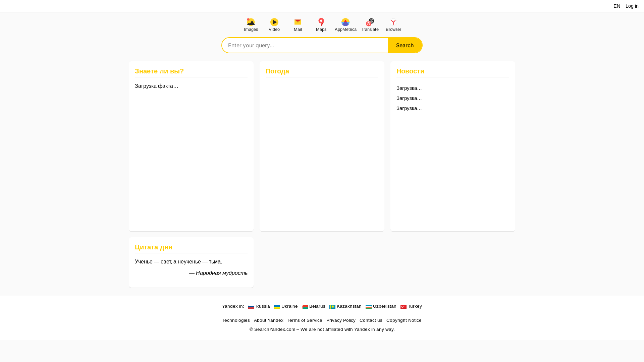Click the Цитата дня heading

coord(154,247)
